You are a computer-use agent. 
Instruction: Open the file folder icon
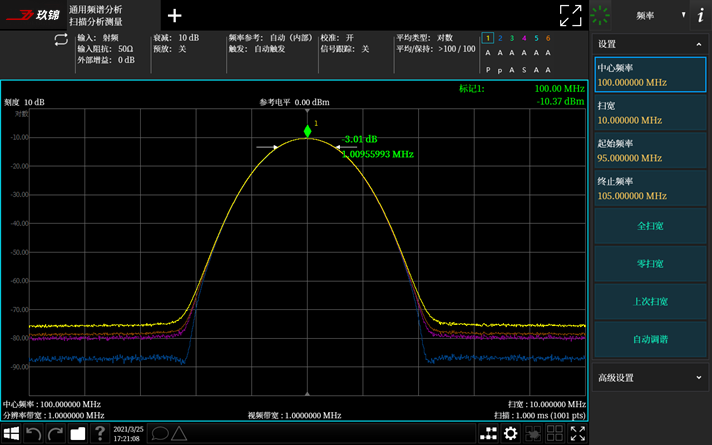click(x=78, y=433)
